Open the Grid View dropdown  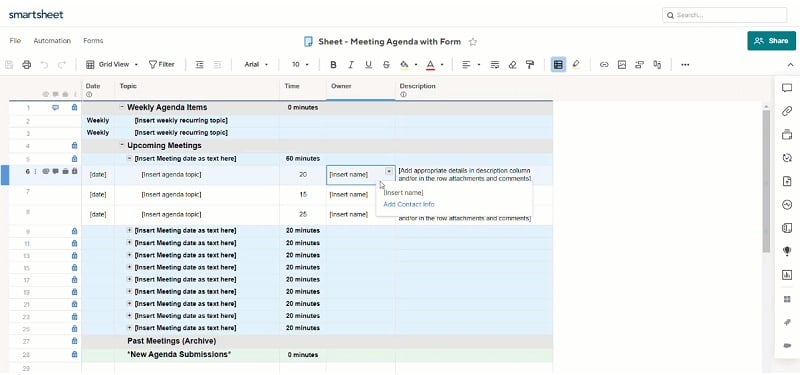click(112, 65)
